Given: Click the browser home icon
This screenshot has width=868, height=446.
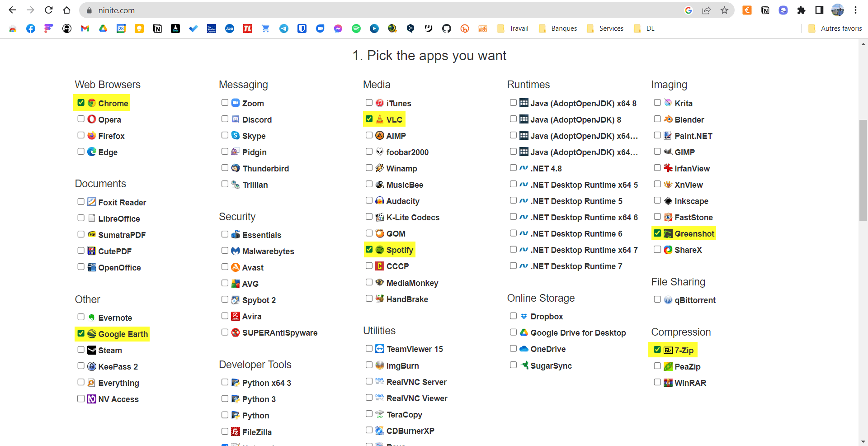Looking at the screenshot, I should [x=67, y=10].
